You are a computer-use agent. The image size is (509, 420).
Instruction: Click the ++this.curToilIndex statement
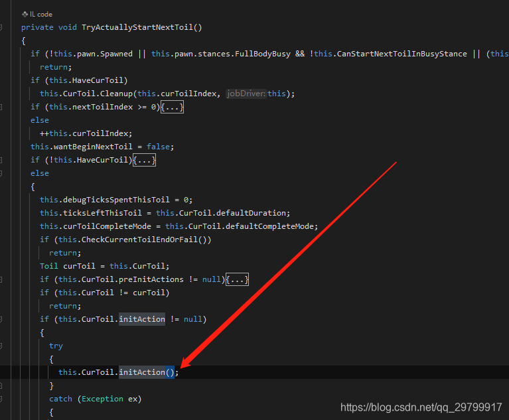point(86,133)
